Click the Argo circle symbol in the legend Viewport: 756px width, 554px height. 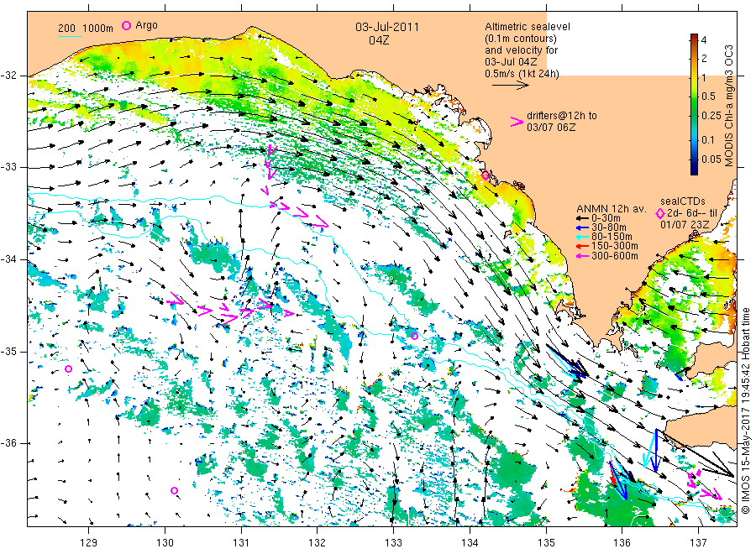126,25
